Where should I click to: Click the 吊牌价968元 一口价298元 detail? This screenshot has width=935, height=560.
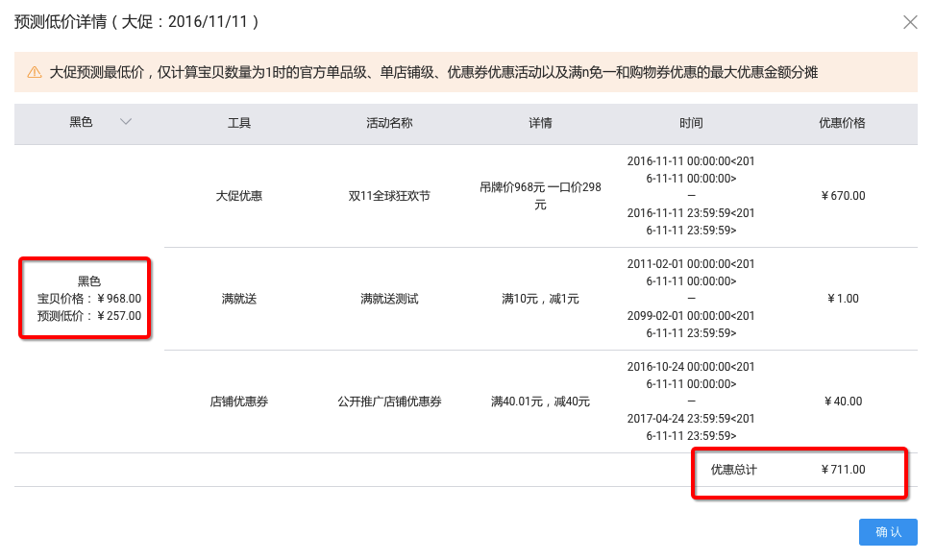(x=540, y=196)
